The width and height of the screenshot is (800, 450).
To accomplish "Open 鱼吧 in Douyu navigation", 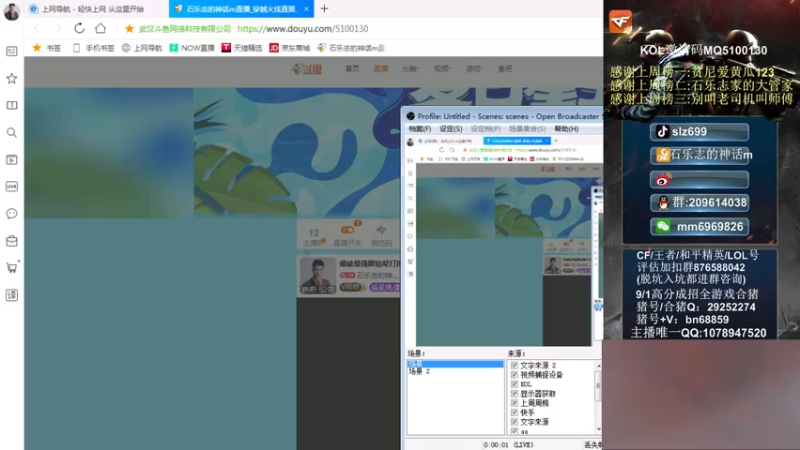I will 505,69.
